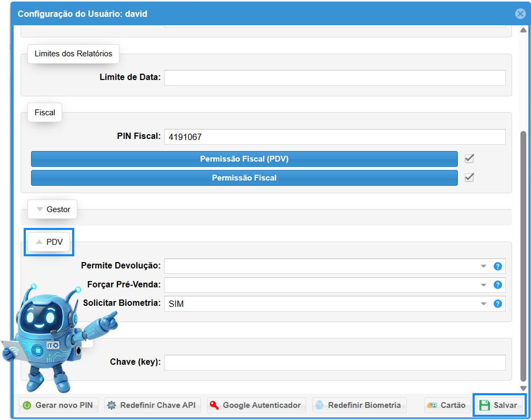
Task: Expand the Gestor section
Action: [53, 209]
